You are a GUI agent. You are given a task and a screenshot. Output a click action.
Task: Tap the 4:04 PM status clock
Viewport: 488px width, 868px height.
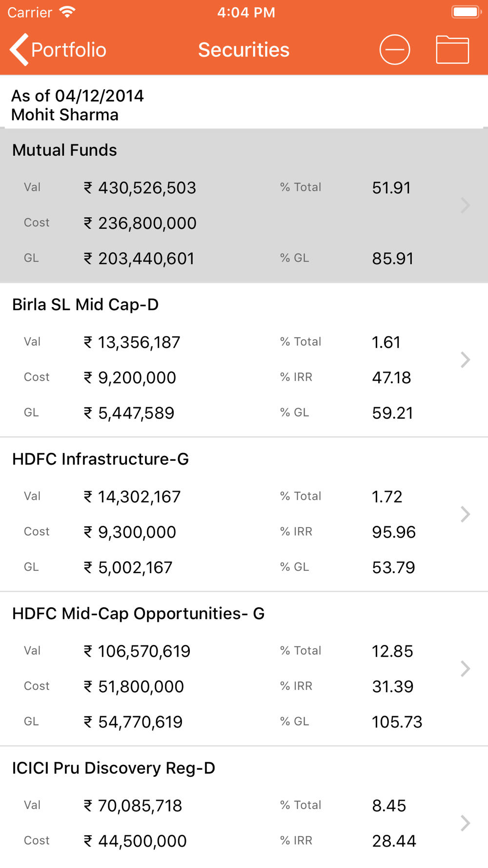[246, 12]
